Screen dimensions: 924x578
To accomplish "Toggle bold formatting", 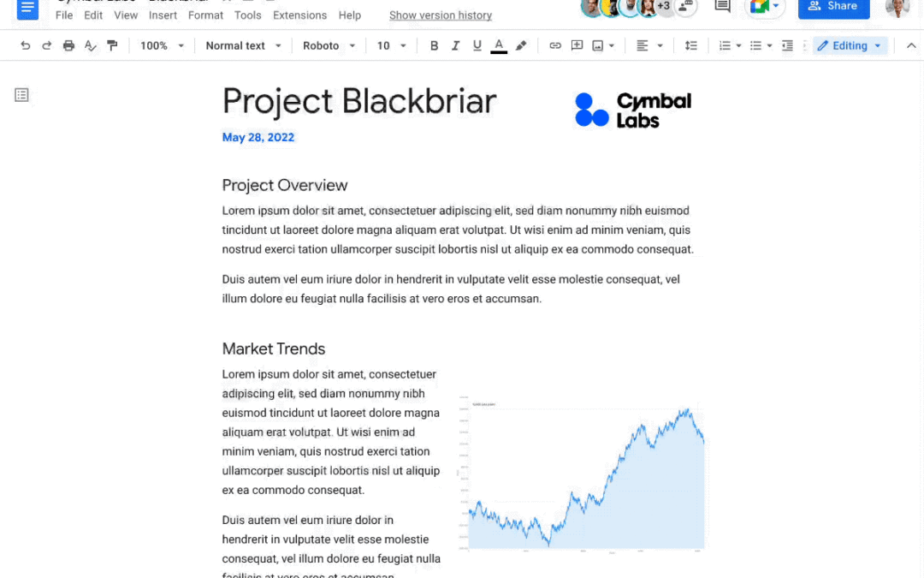I will [x=434, y=45].
